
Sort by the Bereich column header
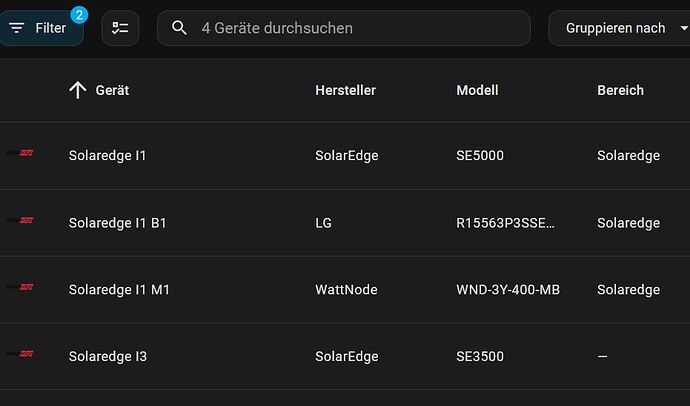click(620, 90)
